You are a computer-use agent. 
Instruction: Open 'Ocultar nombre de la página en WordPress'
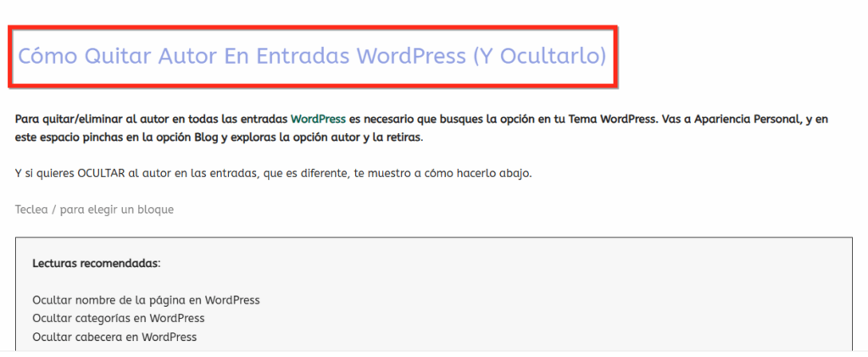click(146, 300)
